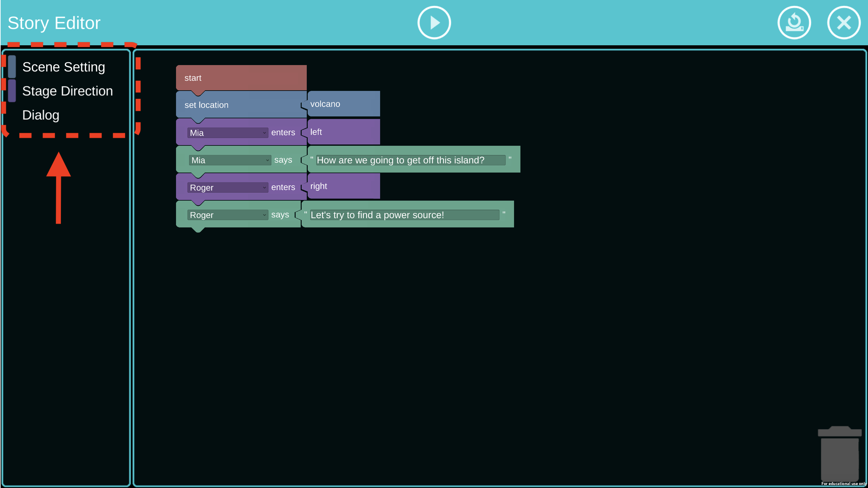Click the Stage Direction purple swatch
The image size is (868, 488).
tap(12, 91)
